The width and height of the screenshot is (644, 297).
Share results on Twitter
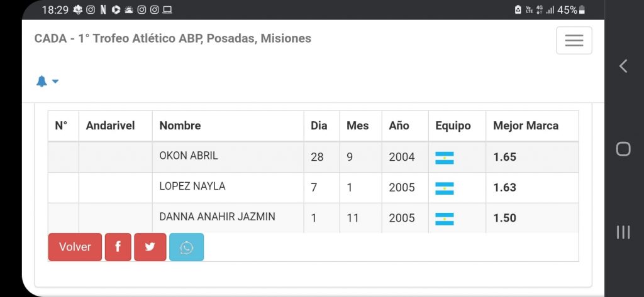click(x=150, y=247)
